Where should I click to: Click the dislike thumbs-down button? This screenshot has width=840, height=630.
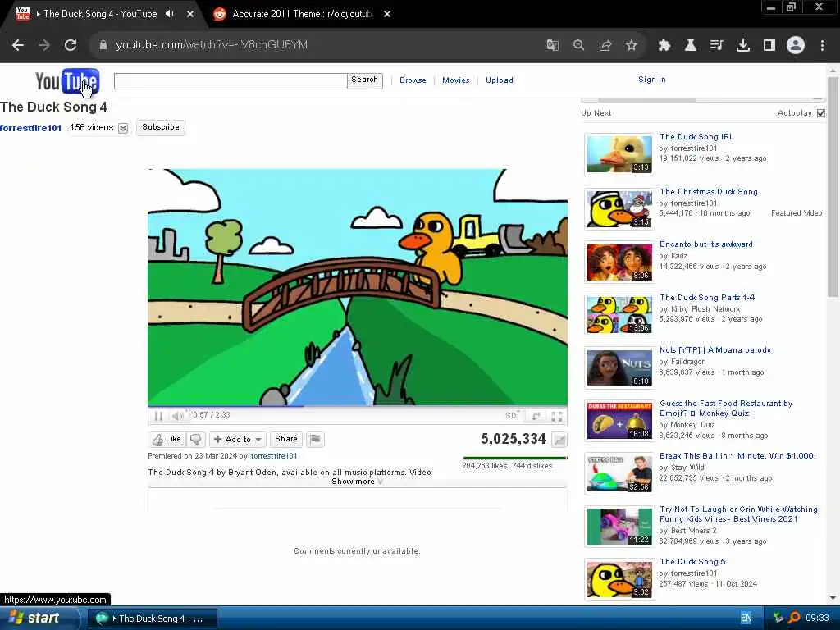pos(196,440)
